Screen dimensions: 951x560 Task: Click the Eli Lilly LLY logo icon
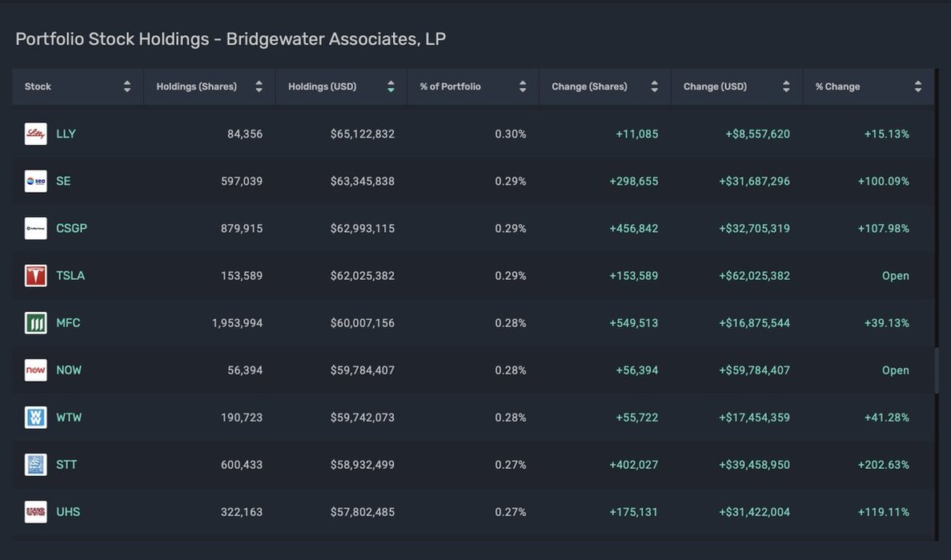coord(36,134)
